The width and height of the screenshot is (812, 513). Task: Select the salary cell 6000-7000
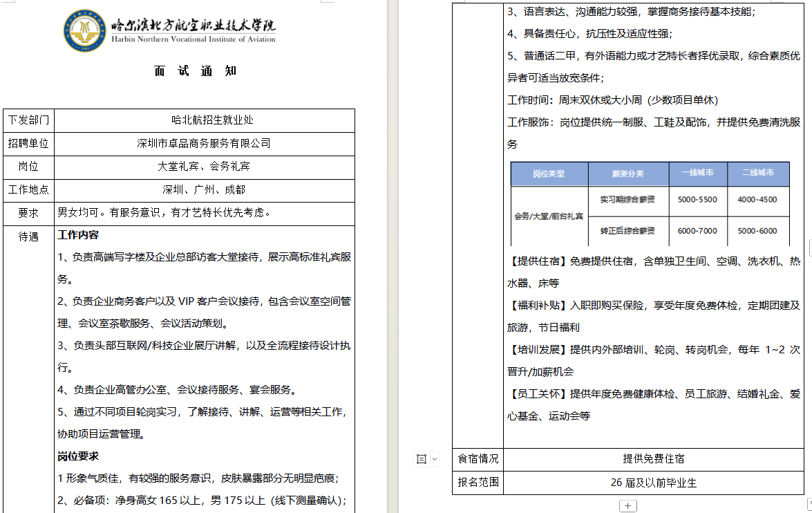(698, 232)
